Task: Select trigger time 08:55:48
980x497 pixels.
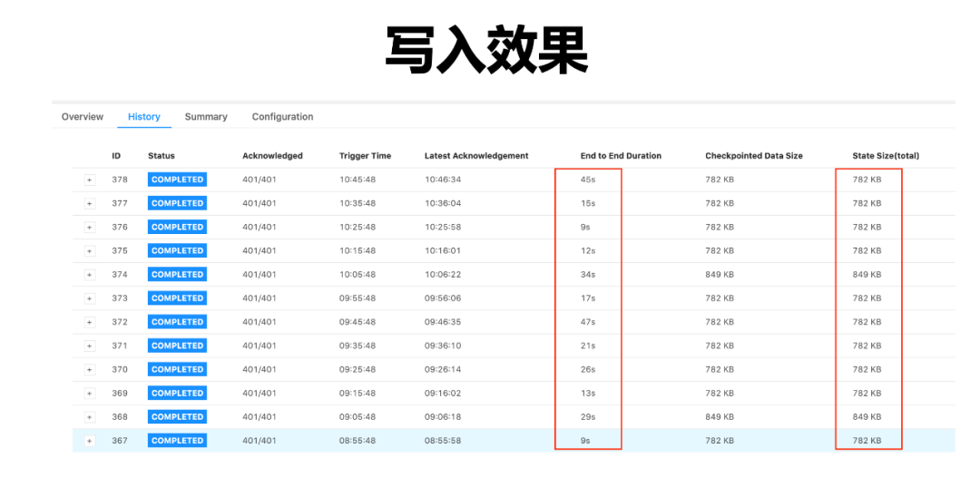Action: click(x=358, y=441)
